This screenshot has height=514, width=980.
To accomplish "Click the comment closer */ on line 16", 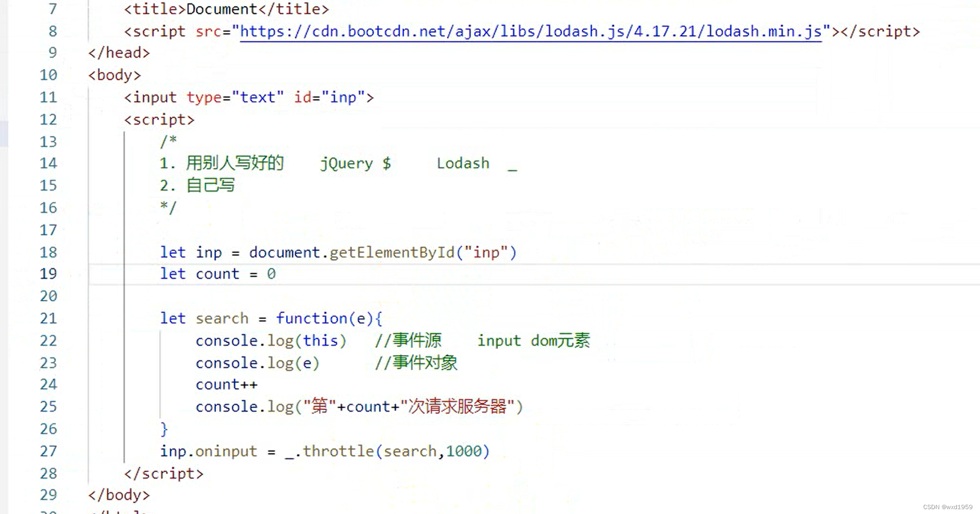I will point(168,208).
